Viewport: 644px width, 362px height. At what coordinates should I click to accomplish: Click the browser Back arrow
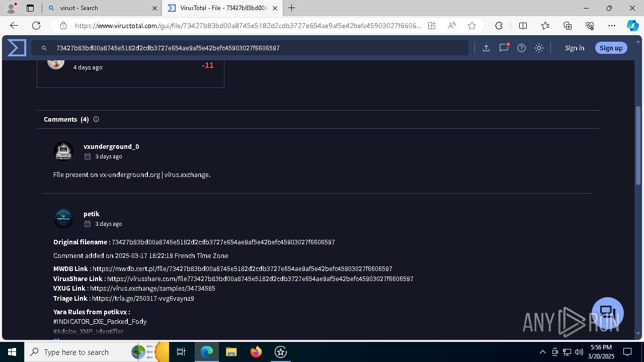14,26
